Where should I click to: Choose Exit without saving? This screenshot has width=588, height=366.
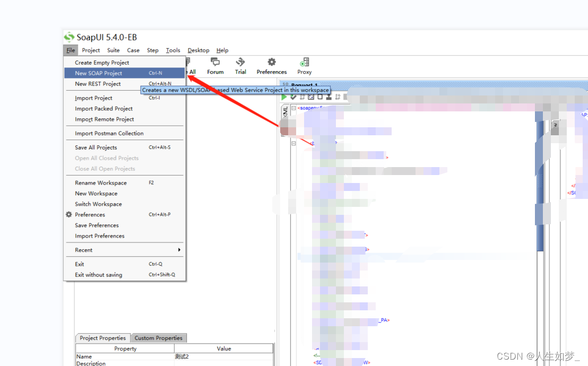pos(125,275)
